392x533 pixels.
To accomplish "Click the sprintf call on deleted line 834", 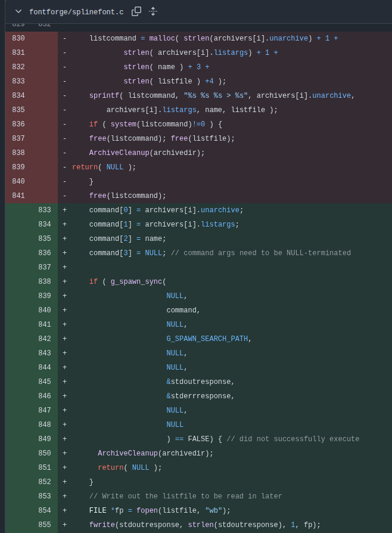I will pyautogui.click(x=104, y=95).
